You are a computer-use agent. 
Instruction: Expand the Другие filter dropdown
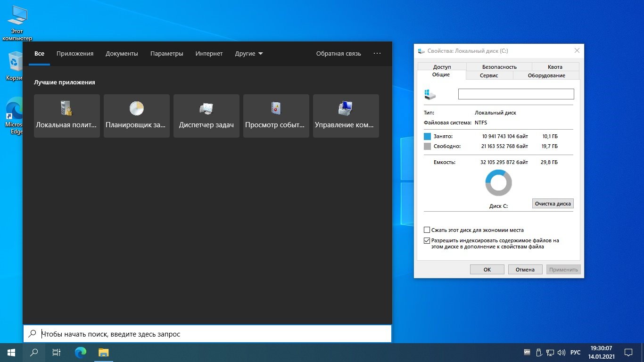[x=249, y=54]
